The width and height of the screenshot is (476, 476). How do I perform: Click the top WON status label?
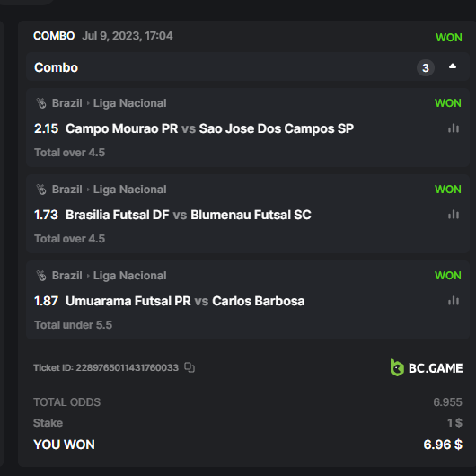[449, 38]
